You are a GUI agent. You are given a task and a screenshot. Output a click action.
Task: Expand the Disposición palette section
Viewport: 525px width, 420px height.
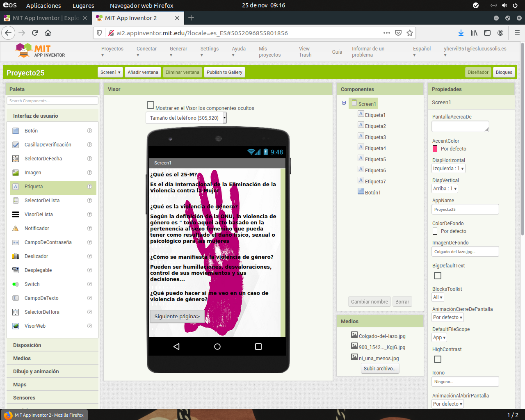coord(52,345)
